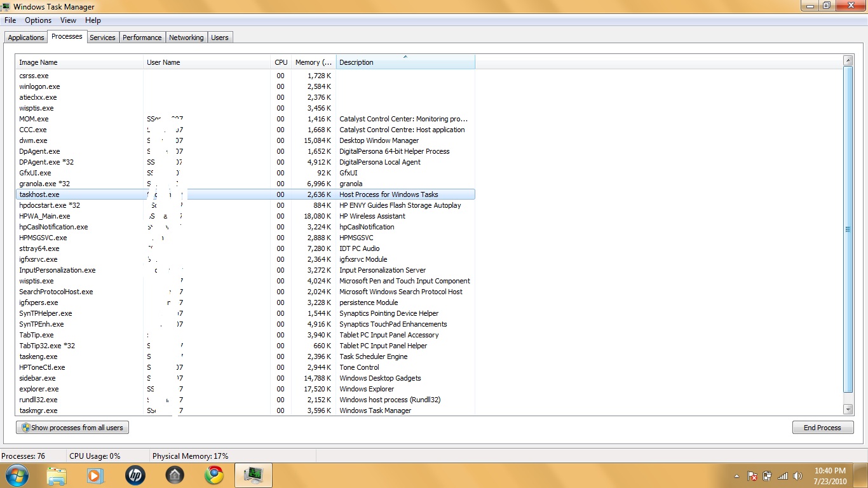This screenshot has width=868, height=488.
Task: Open the File menu
Action: [10, 20]
